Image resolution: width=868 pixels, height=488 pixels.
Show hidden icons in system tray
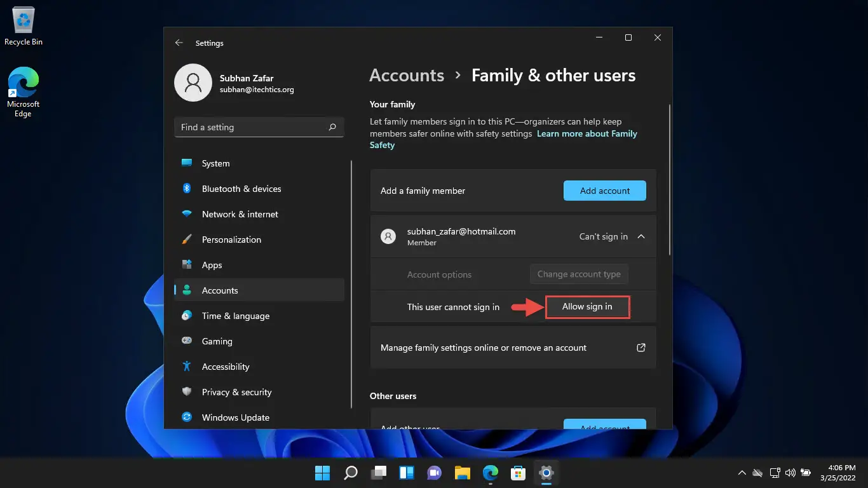[742, 473]
